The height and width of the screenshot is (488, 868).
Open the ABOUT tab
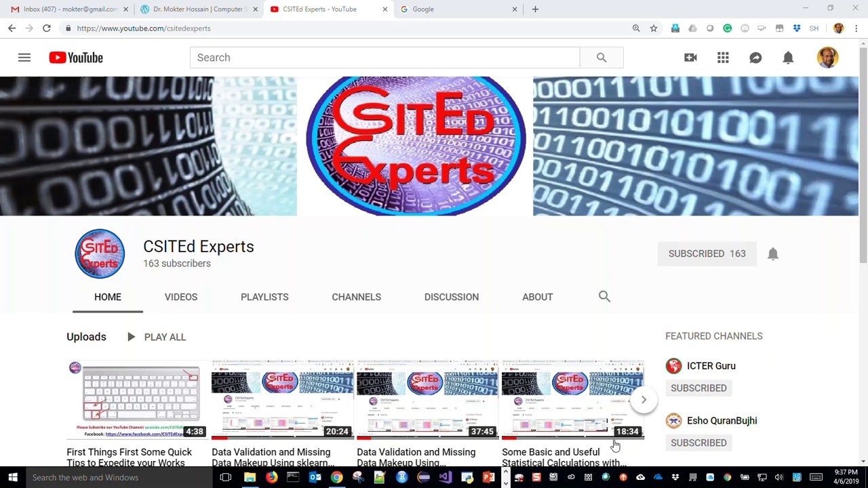coord(538,297)
